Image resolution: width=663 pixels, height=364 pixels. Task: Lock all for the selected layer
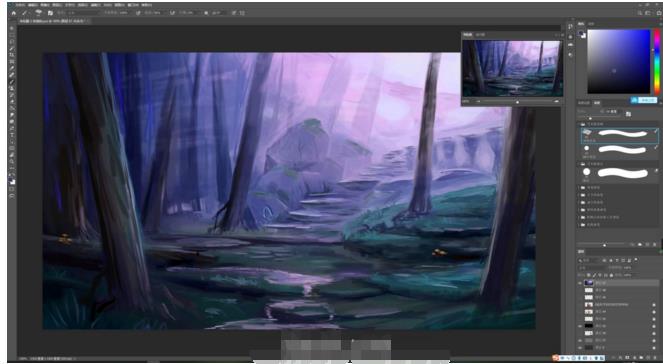[611, 275]
